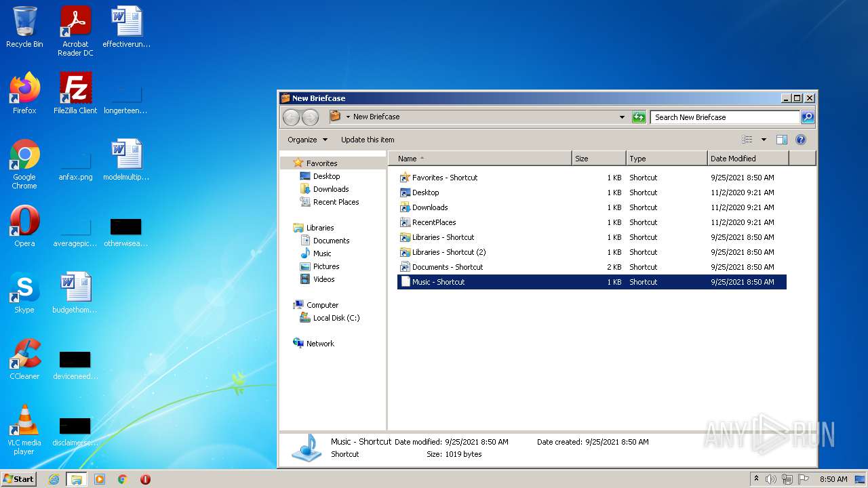Click Internet Explorer in the taskbar
The width and height of the screenshot is (868, 488).
pos(54,479)
